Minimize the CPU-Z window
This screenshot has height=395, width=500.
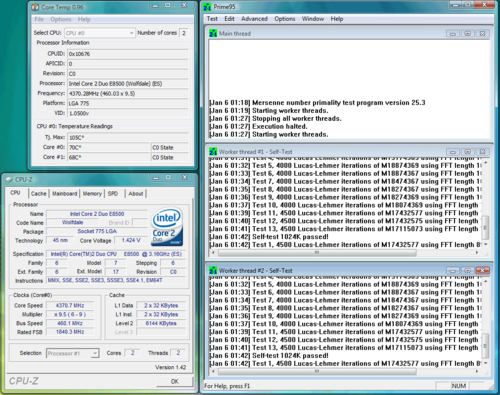pyautogui.click(x=156, y=178)
